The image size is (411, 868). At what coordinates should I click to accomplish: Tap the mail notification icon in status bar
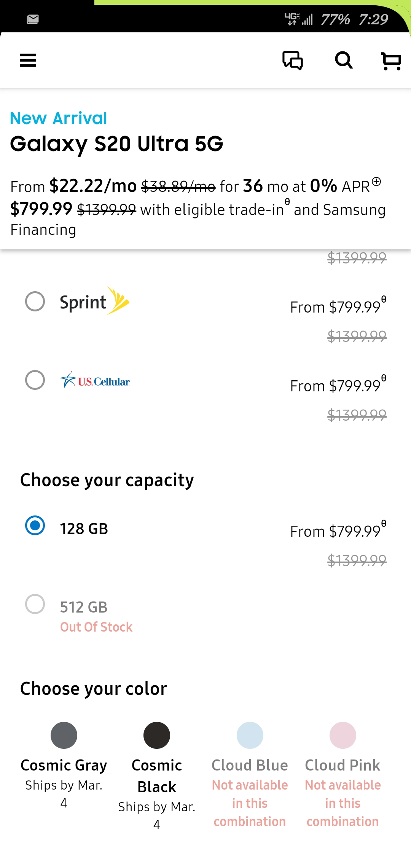point(33,19)
